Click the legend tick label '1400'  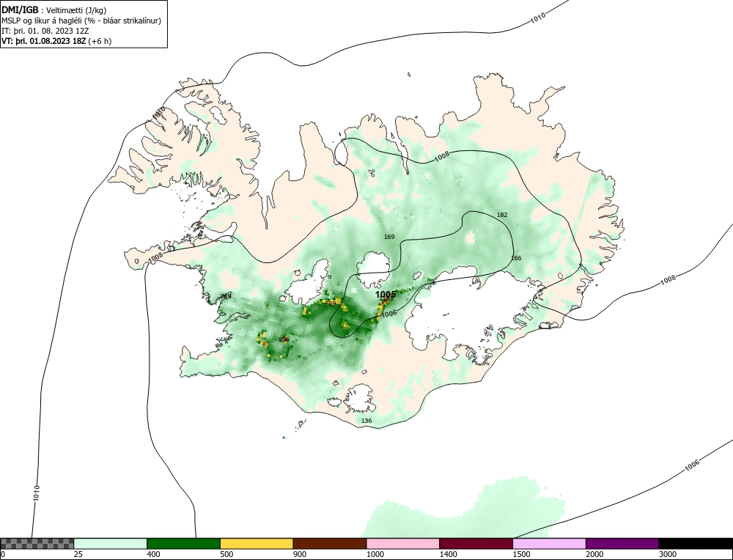click(x=448, y=554)
